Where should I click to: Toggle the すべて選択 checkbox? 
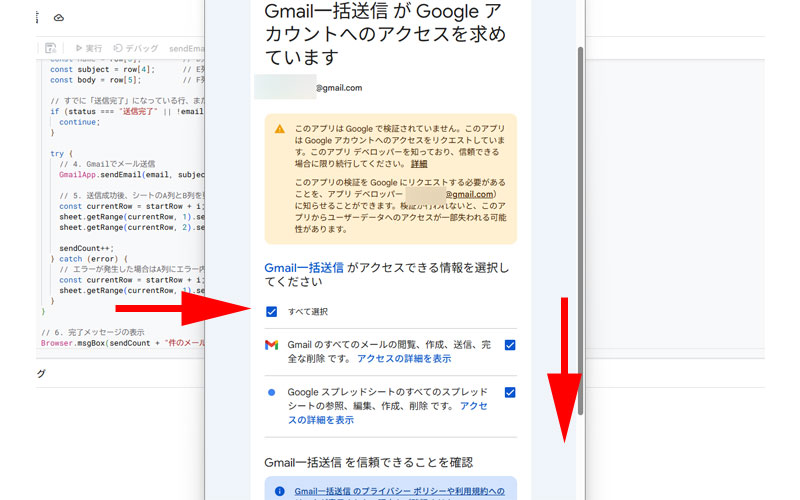271,311
